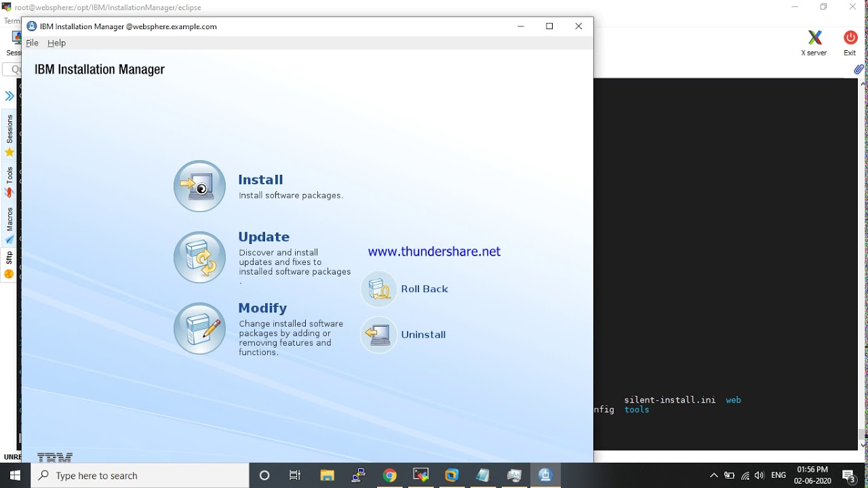The image size is (868, 488).
Task: Open the Tools side tab
Action: [9, 182]
